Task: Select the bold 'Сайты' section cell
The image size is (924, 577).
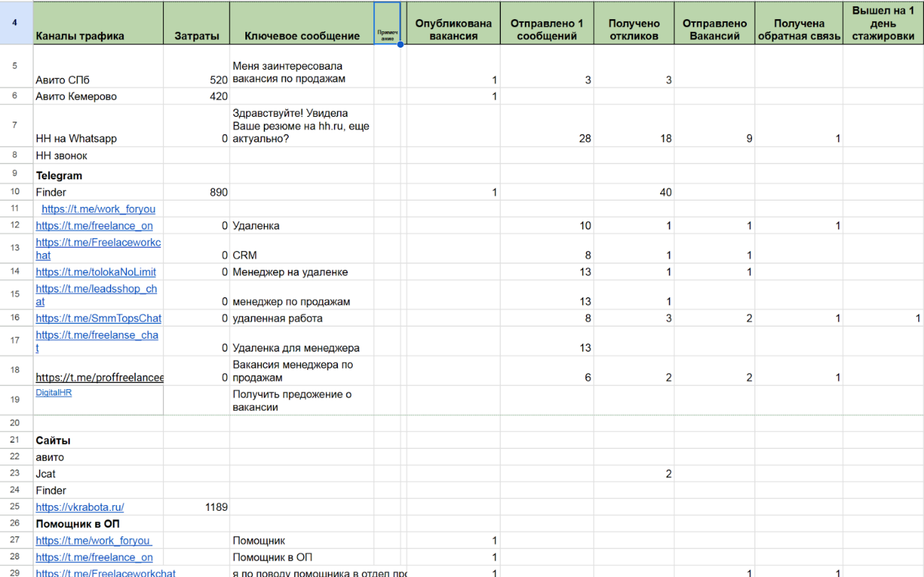Action: pos(98,440)
